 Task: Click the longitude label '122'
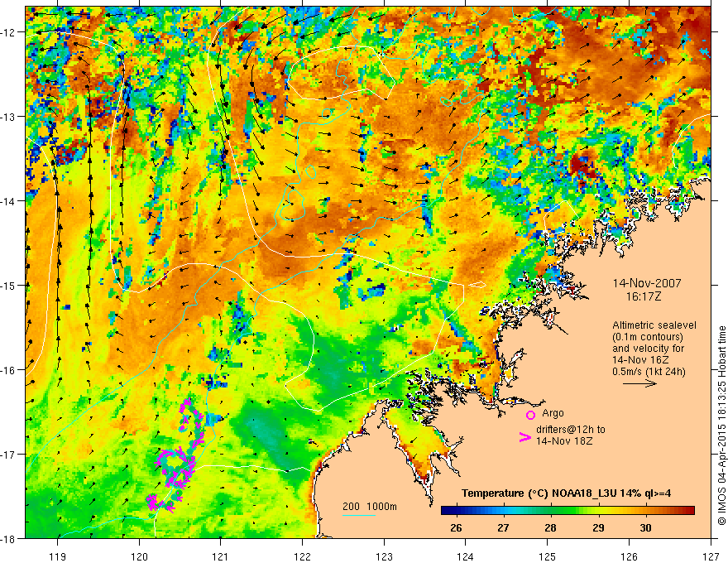click(302, 556)
